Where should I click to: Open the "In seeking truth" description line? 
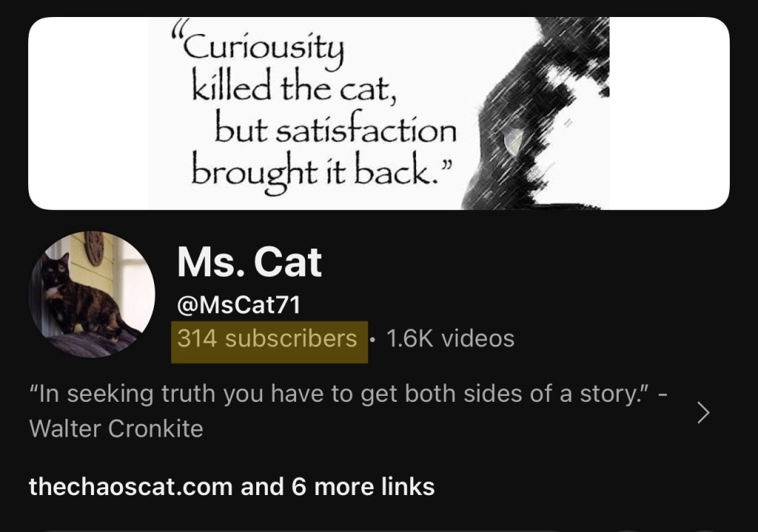tap(349, 394)
